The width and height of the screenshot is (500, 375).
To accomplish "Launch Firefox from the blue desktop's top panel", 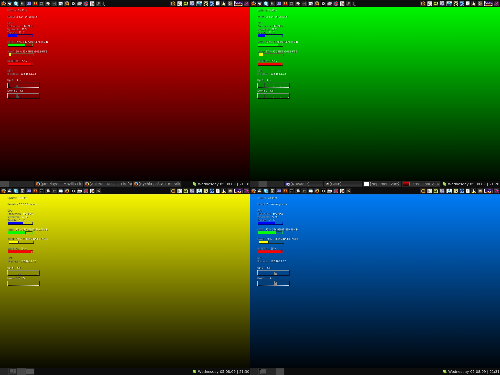I will coord(317,191).
